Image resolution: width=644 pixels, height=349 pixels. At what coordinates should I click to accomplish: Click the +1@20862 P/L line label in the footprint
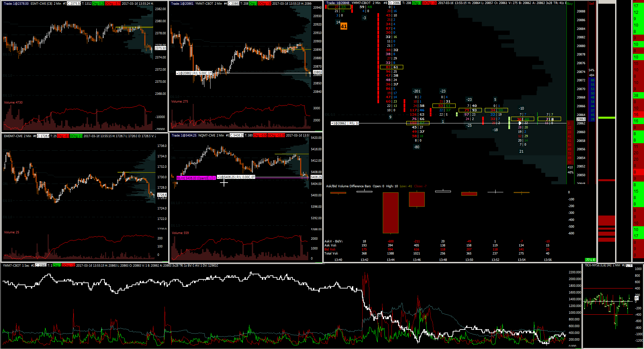coord(345,123)
